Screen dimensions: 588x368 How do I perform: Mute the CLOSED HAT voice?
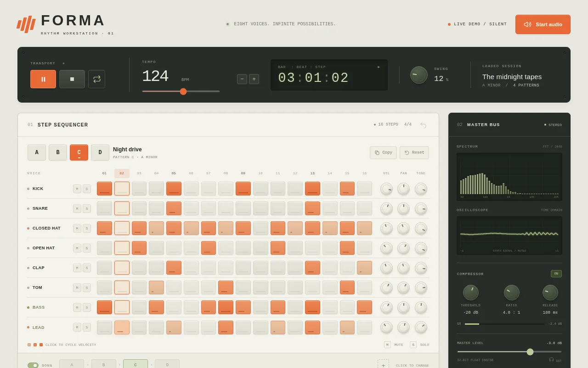click(77, 228)
